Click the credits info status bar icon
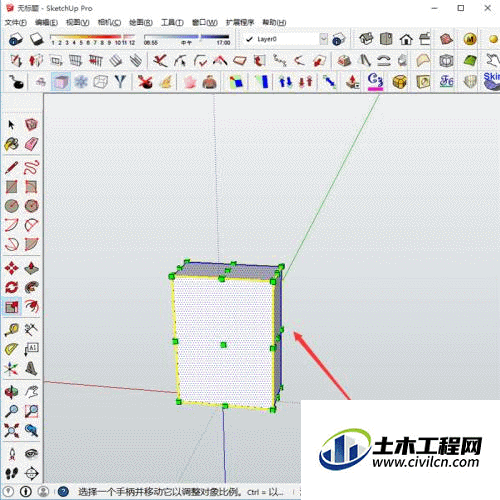This screenshot has width=500, height=500. tap(26, 491)
